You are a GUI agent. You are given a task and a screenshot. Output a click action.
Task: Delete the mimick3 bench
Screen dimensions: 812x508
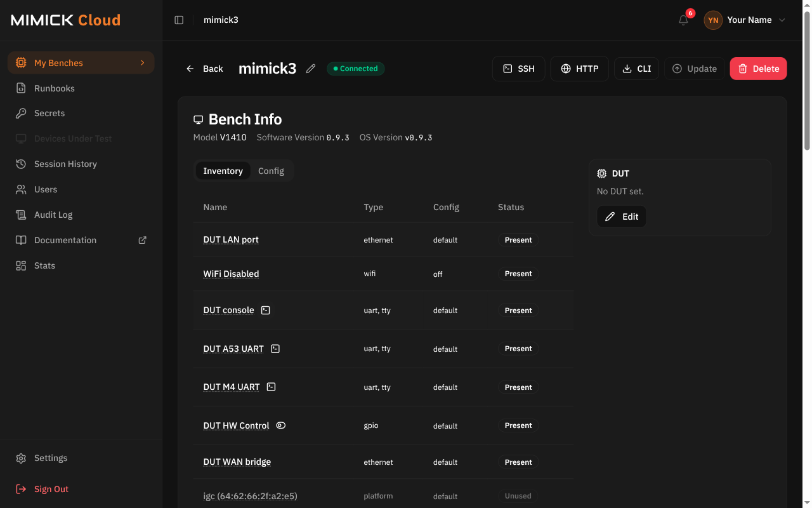point(759,69)
